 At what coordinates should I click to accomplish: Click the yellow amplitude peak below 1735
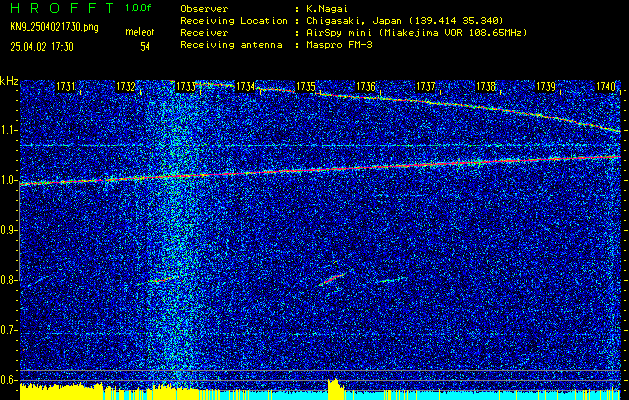[x=335, y=388]
